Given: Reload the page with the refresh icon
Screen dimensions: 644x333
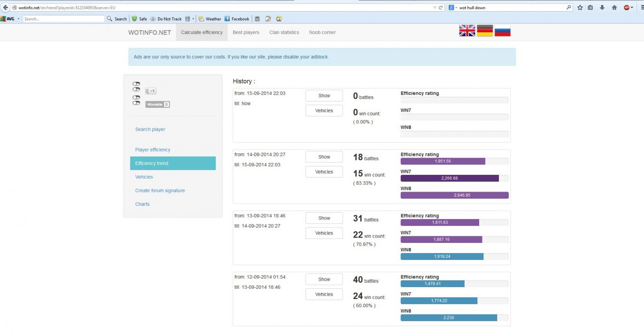Looking at the screenshot, I should coord(440,8).
